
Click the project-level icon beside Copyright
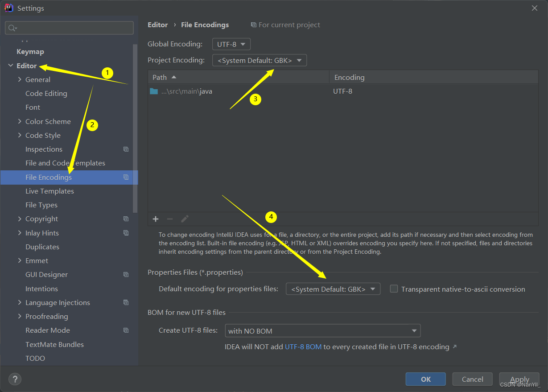point(126,219)
